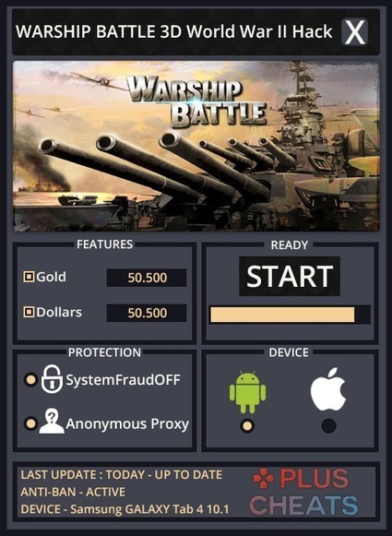392x536 pixels.
Task: Click the Dollars amount field showing 50.500
Action: (x=147, y=313)
